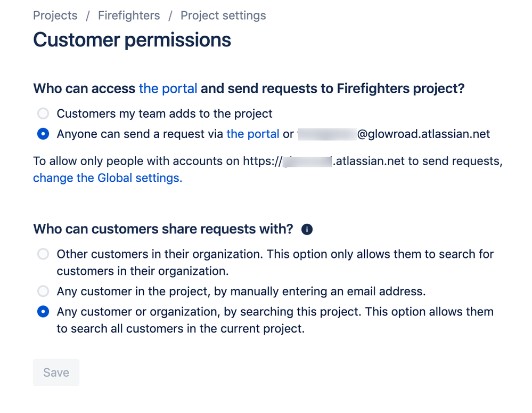
Task: Open 'the portal' link in the heading
Action: [168, 88]
